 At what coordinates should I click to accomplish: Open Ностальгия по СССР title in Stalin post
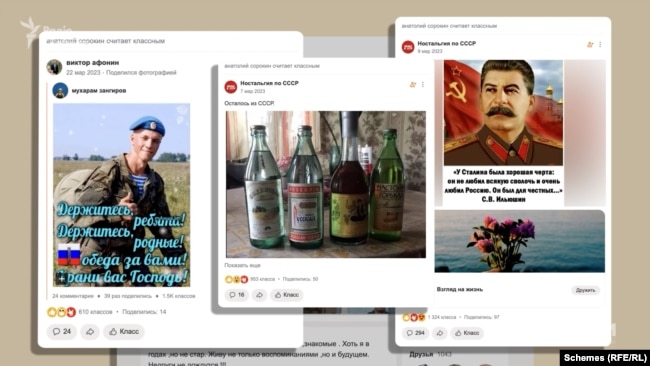pyautogui.click(x=446, y=43)
